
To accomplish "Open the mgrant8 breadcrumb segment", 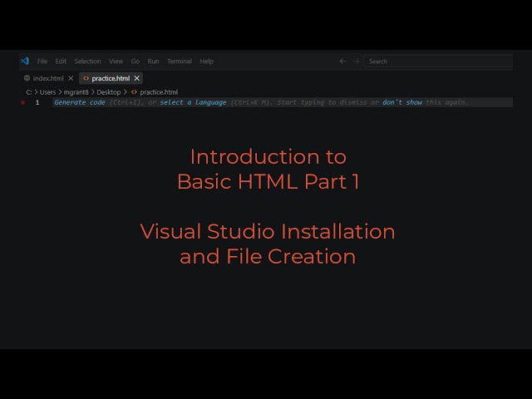I will [x=76, y=92].
